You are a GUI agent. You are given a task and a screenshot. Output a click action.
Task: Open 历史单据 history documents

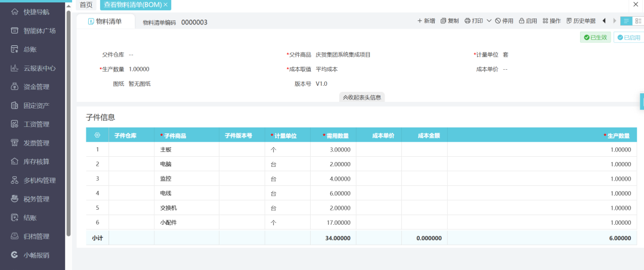581,20
